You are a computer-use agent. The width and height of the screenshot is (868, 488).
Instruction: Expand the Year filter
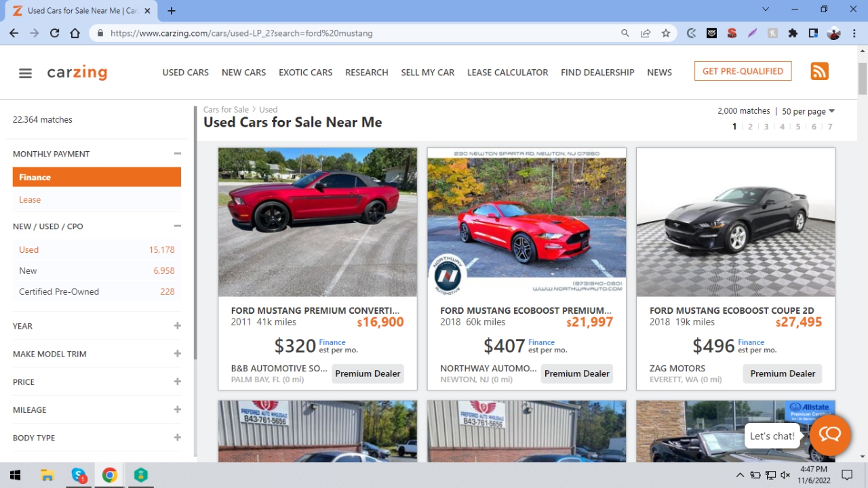point(177,326)
